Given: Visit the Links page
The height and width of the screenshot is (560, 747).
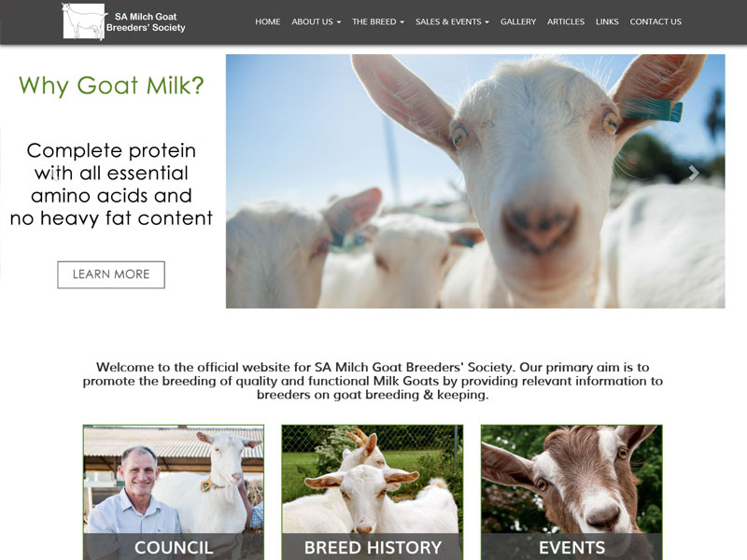Looking at the screenshot, I should (607, 21).
